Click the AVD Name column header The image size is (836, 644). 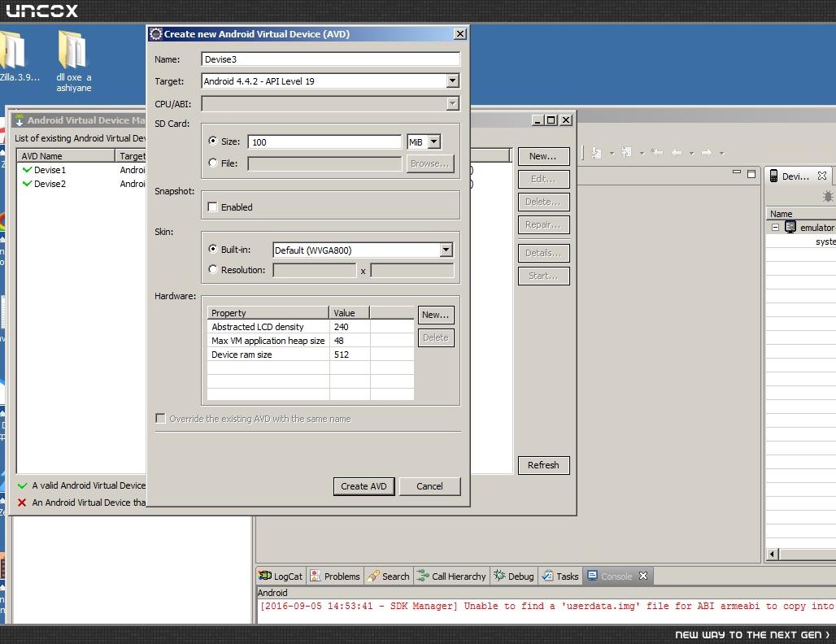66,156
